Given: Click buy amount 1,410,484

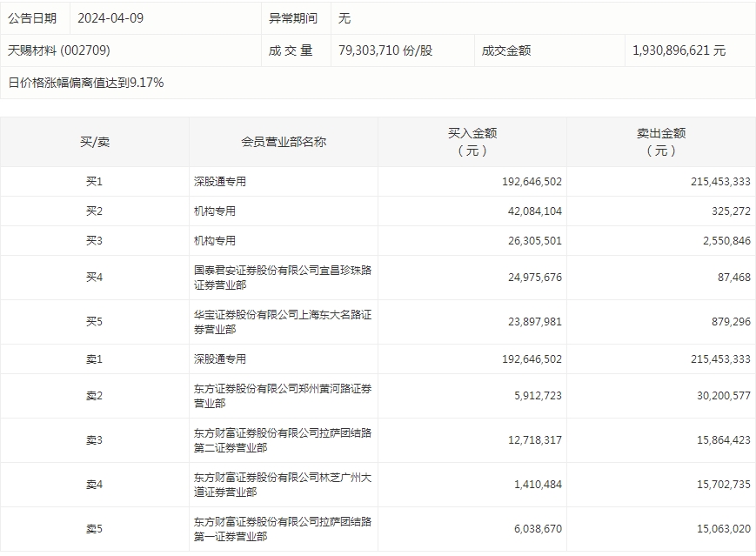Looking at the screenshot, I should click(x=538, y=485).
